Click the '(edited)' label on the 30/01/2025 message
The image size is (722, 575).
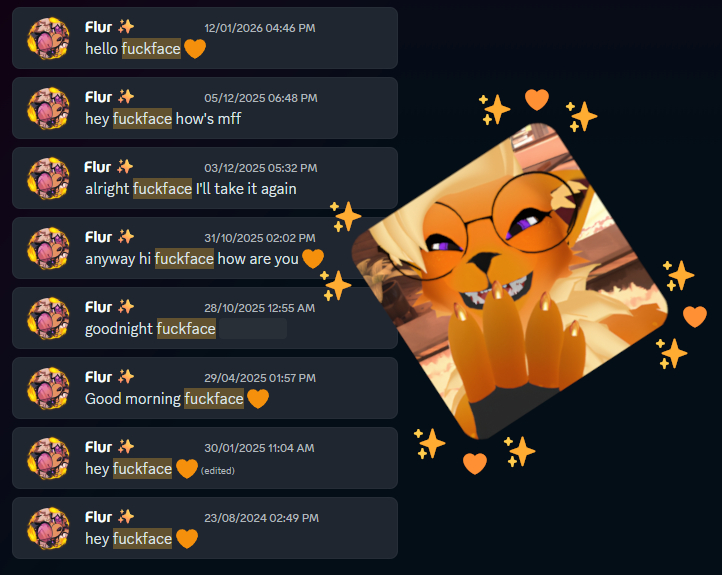[218, 471]
